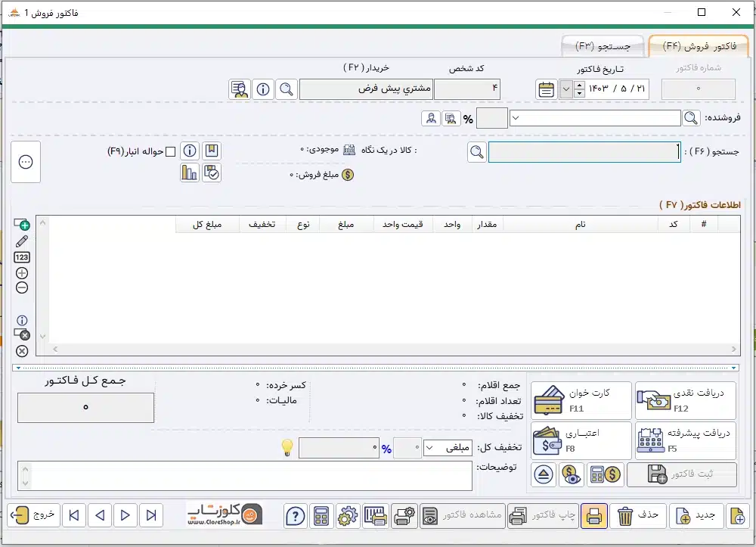This screenshot has width=756, height=547.
Task: Open the calculator with dollar icon
Action: [606, 474]
